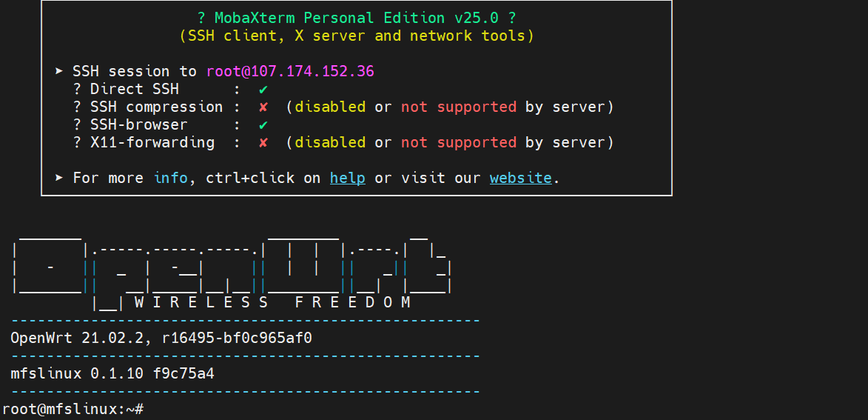Click the root@mfslinux:~# shell prompt
The image size is (868, 420).
click(x=73, y=409)
